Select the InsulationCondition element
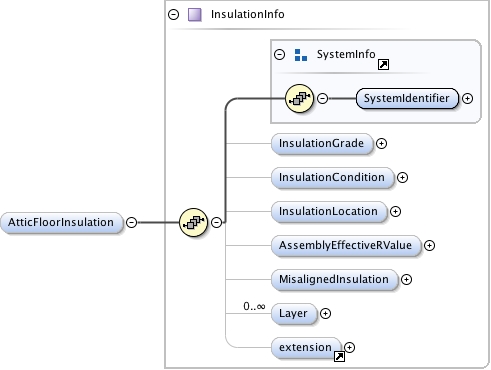The image size is (491, 370). [332, 178]
